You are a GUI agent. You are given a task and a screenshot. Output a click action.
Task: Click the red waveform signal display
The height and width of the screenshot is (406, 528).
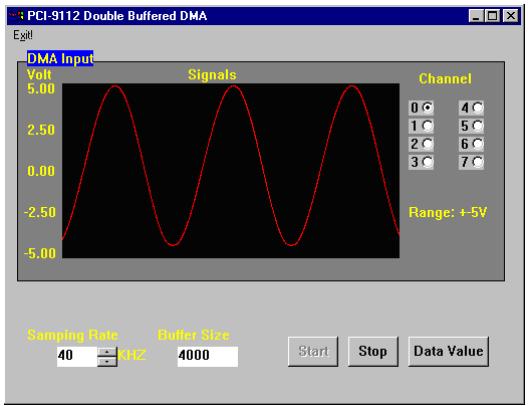pyautogui.click(x=231, y=171)
